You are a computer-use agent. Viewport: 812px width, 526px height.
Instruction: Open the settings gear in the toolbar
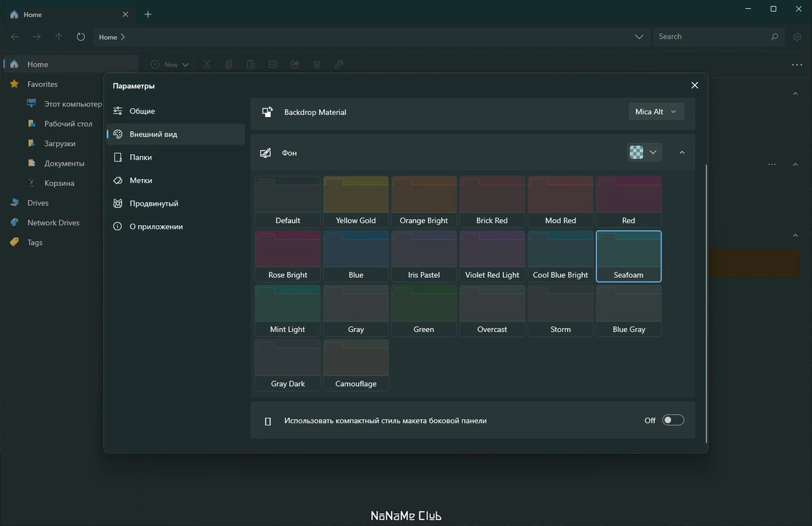(798, 37)
